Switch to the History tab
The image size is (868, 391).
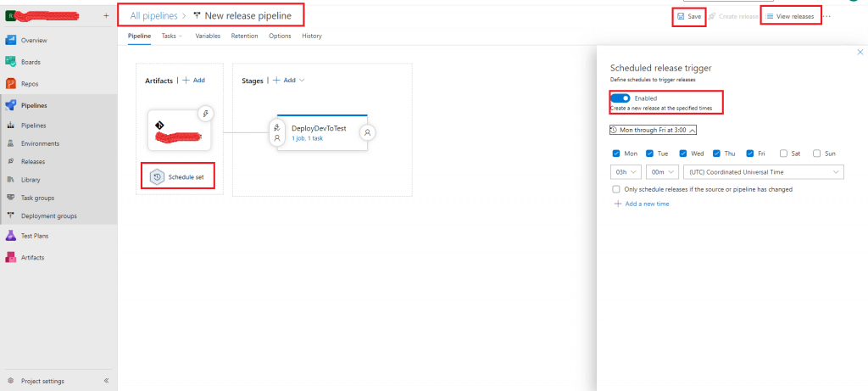(x=312, y=36)
